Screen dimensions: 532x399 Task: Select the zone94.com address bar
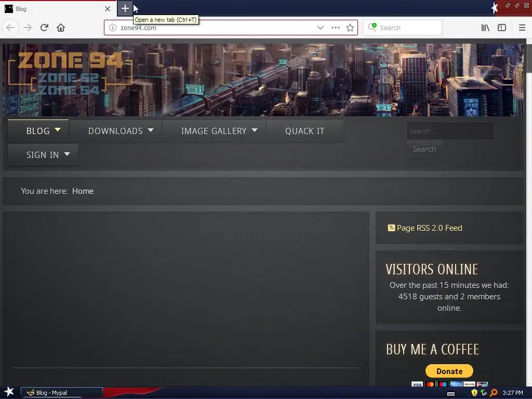tap(231, 28)
